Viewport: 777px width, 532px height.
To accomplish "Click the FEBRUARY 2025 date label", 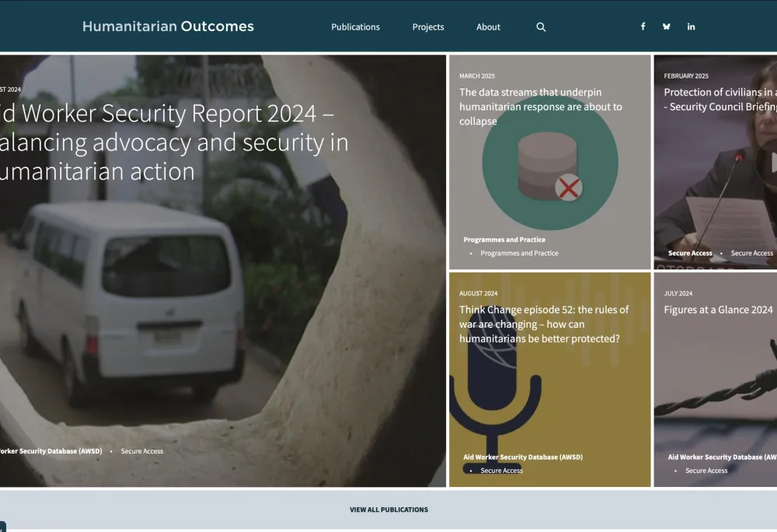I will pos(686,76).
